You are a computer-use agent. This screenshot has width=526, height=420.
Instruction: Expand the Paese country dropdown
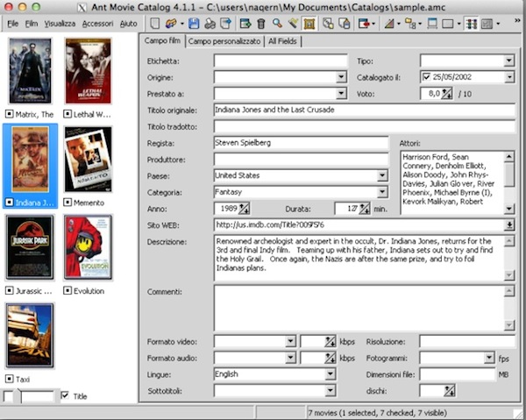coord(381,175)
